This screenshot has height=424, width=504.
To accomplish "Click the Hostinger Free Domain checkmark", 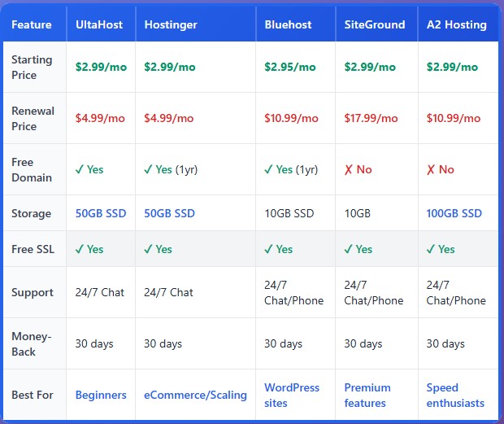I will [x=149, y=169].
